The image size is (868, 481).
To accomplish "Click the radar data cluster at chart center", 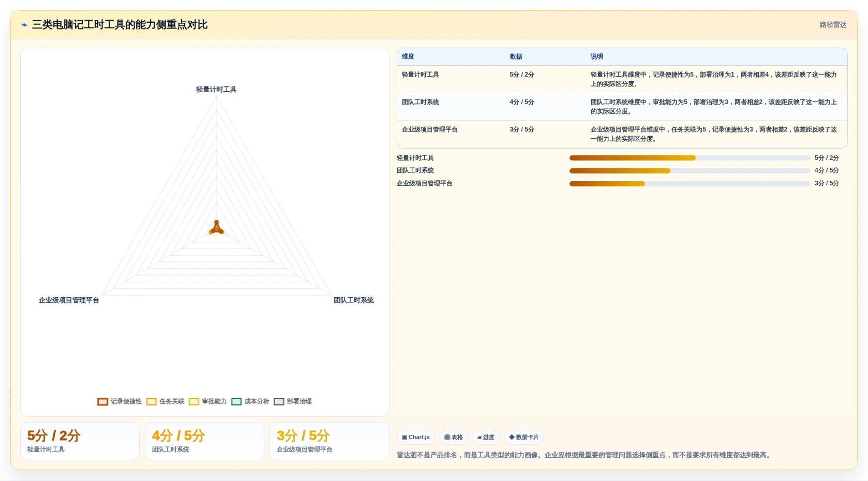I will coord(216,228).
